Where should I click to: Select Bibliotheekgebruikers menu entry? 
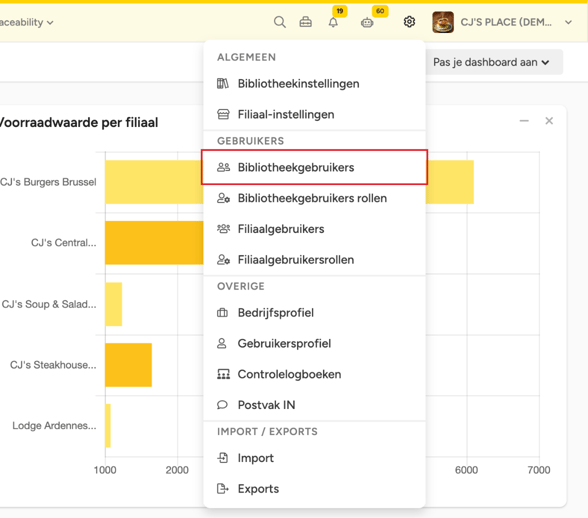[x=314, y=167]
